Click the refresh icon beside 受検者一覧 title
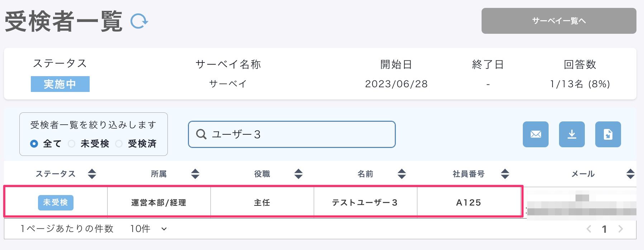 139,21
